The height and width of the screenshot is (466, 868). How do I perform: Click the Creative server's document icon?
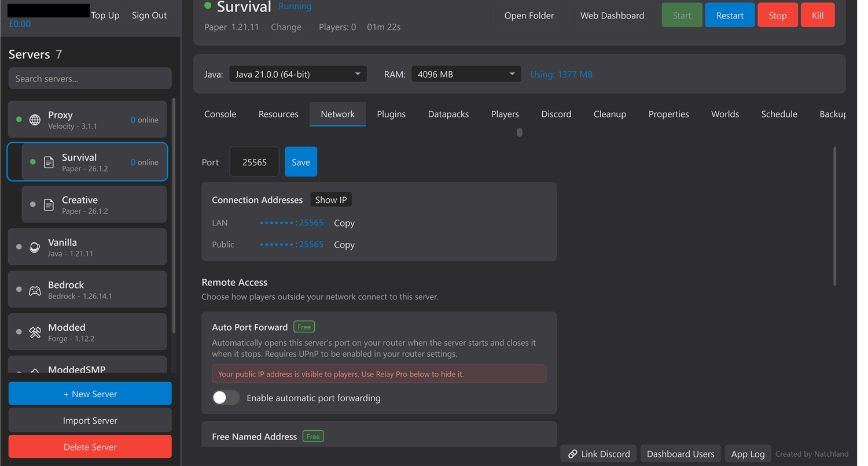point(49,204)
